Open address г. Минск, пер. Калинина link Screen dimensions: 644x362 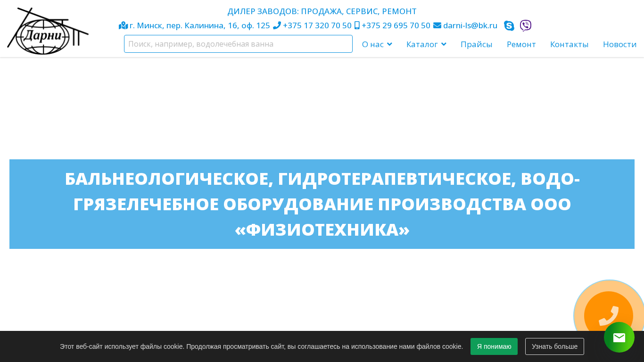[x=199, y=25]
